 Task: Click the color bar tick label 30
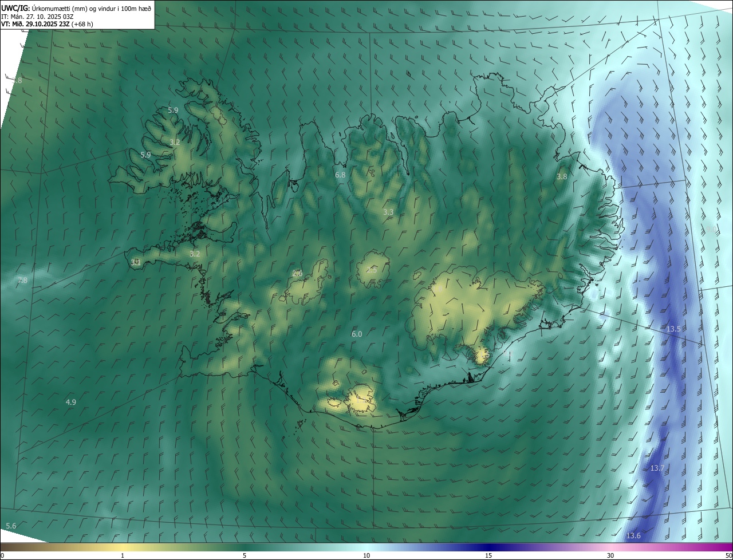pos(610,555)
